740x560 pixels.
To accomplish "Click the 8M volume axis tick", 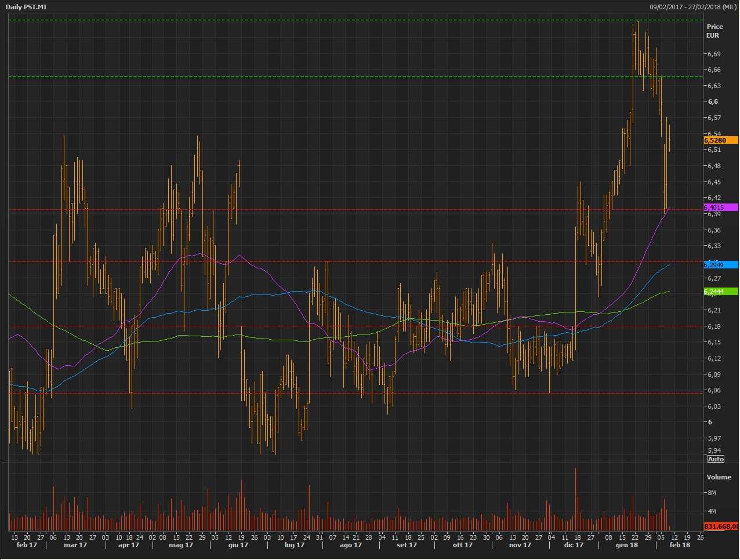I will pyautogui.click(x=712, y=493).
